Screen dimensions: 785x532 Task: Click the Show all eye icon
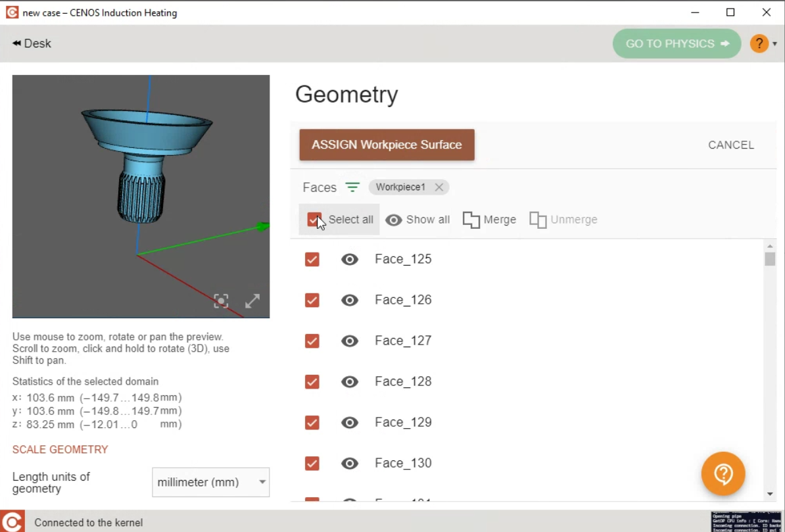point(394,220)
